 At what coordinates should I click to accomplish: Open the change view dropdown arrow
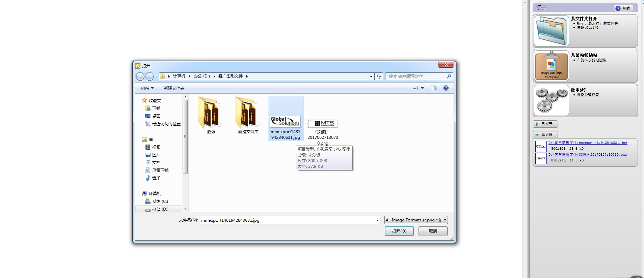[422, 88]
